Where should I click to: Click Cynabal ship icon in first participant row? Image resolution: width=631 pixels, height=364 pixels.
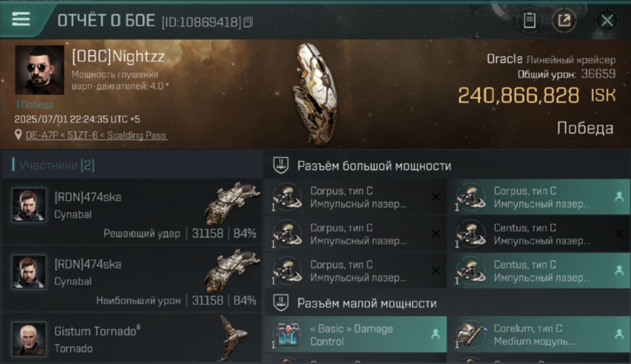click(232, 203)
